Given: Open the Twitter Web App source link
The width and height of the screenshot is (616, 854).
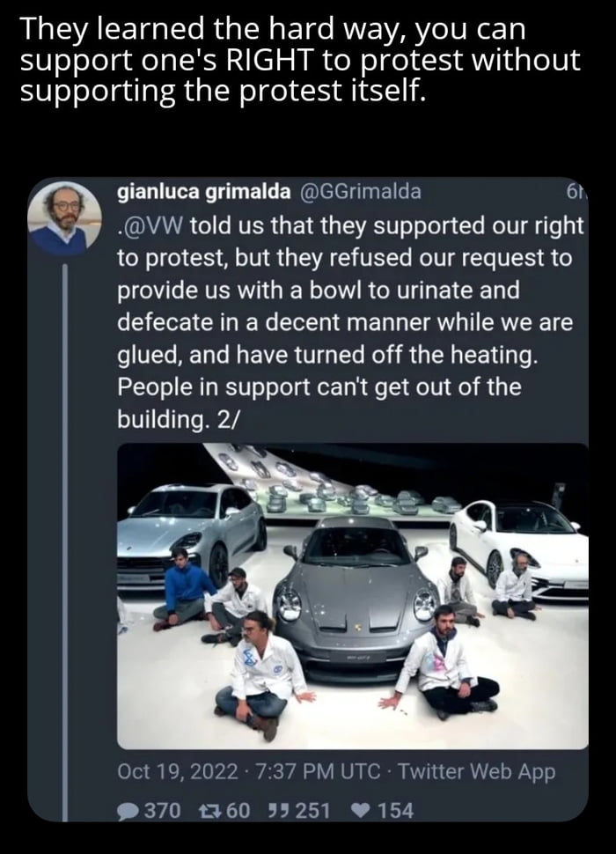Looking at the screenshot, I should pyautogui.click(x=477, y=772).
